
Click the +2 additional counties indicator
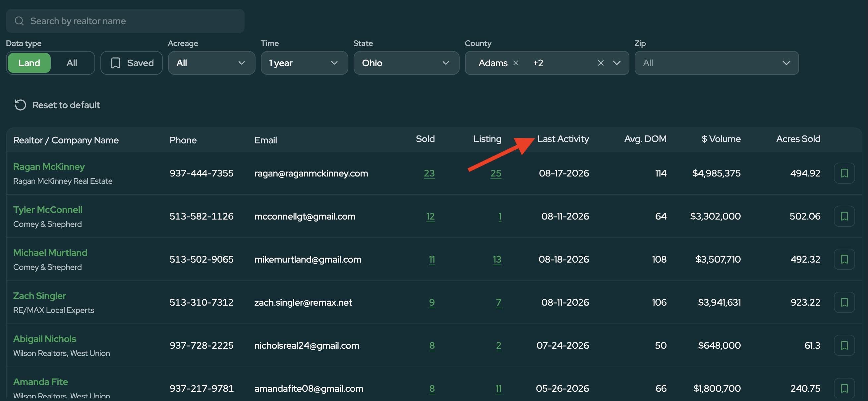tap(538, 63)
